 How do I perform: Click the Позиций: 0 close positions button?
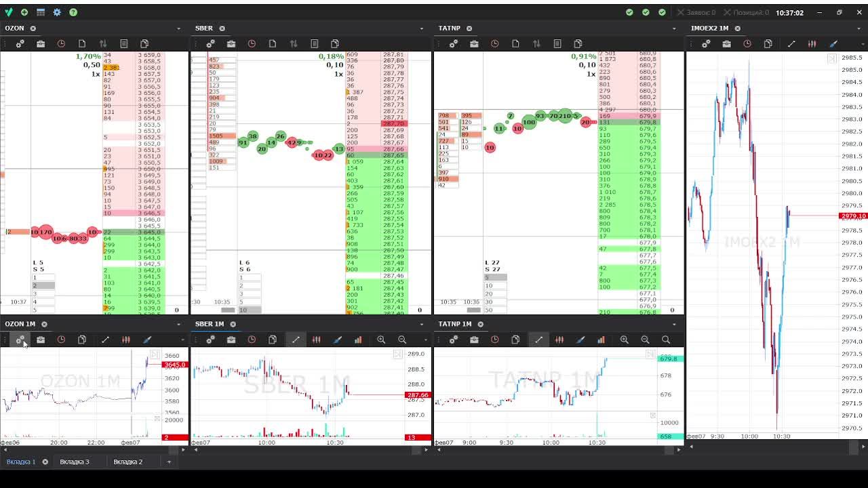tap(747, 12)
